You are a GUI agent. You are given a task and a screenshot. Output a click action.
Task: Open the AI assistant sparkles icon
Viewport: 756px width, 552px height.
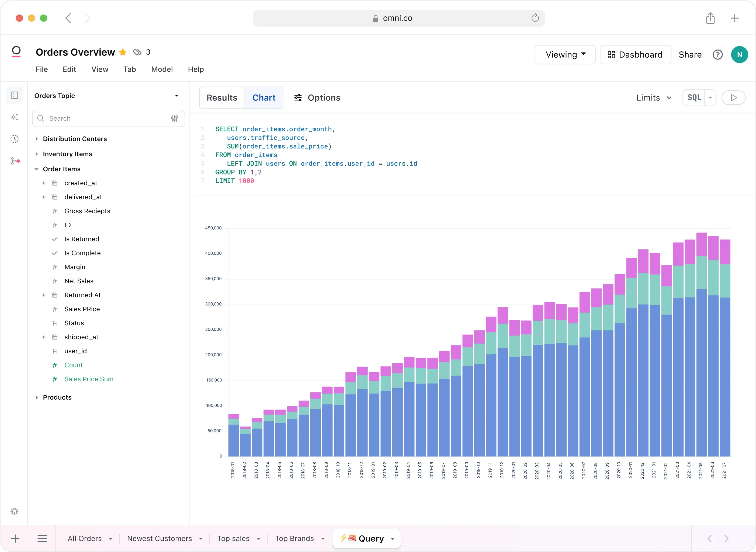click(15, 117)
